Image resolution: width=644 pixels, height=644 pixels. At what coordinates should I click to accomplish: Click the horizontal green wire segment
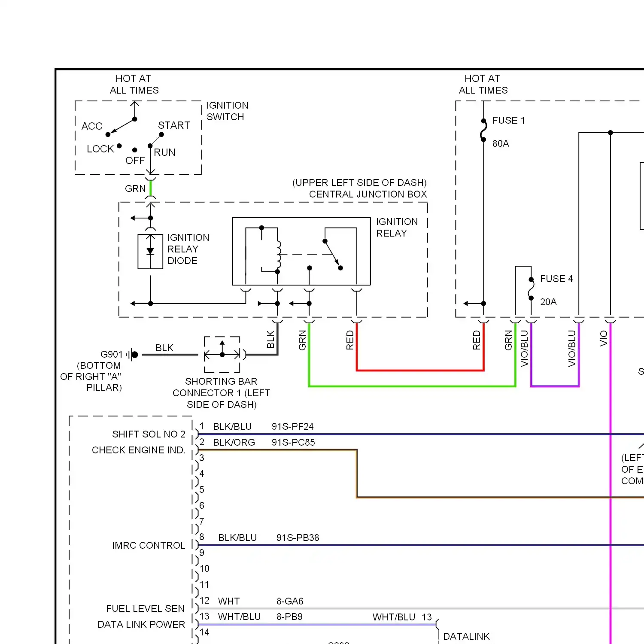pos(412,386)
